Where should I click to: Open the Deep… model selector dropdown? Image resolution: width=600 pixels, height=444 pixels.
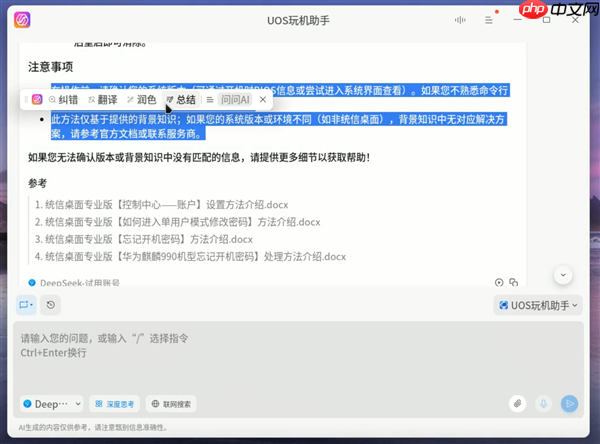click(x=51, y=404)
